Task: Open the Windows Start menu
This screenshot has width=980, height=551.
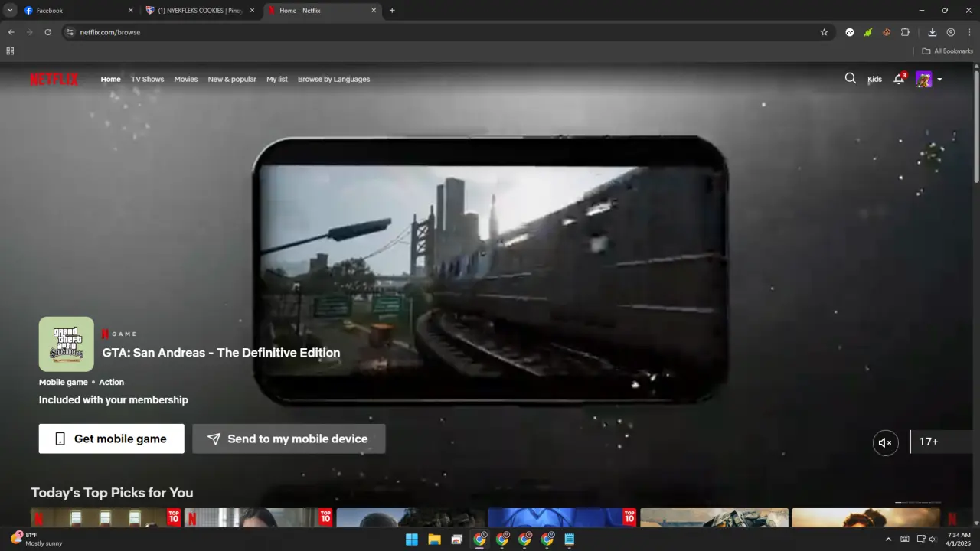Action: tap(411, 540)
